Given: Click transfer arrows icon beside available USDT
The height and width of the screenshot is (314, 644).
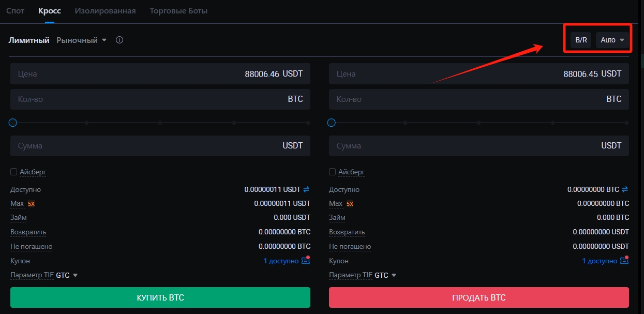Looking at the screenshot, I should point(306,189).
